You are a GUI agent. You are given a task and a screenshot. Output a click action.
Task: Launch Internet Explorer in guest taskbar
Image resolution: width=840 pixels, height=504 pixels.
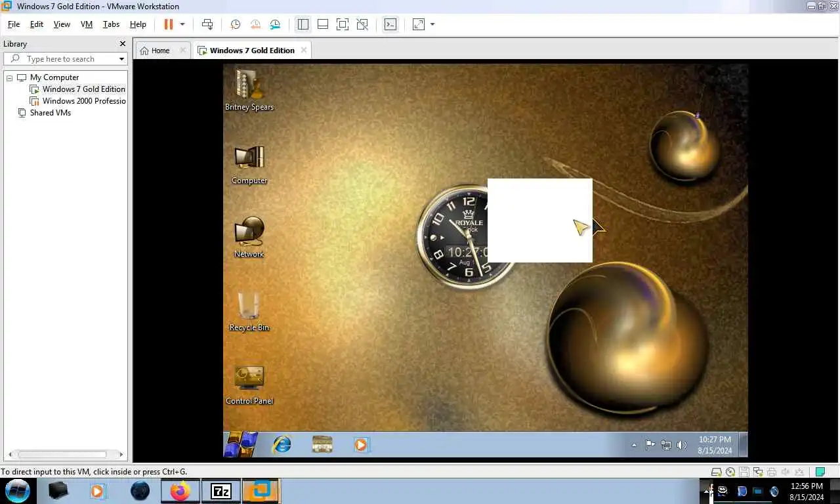pos(282,444)
